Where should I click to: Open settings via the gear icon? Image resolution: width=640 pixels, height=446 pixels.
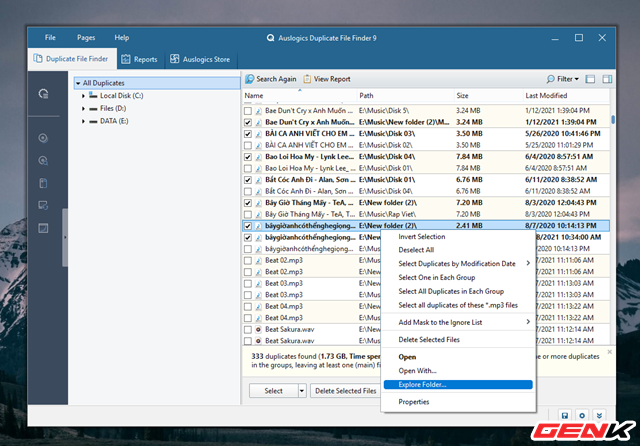point(582,415)
